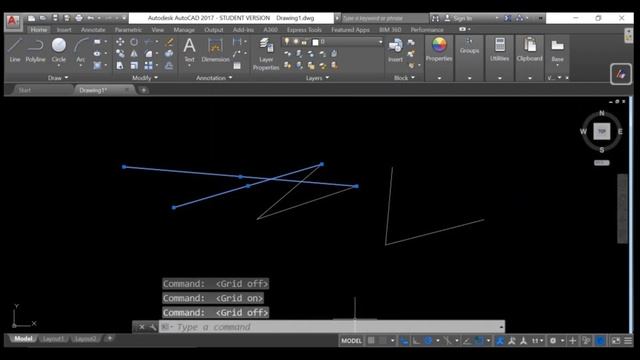Go to the Manage ribbon tab

pyautogui.click(x=184, y=30)
